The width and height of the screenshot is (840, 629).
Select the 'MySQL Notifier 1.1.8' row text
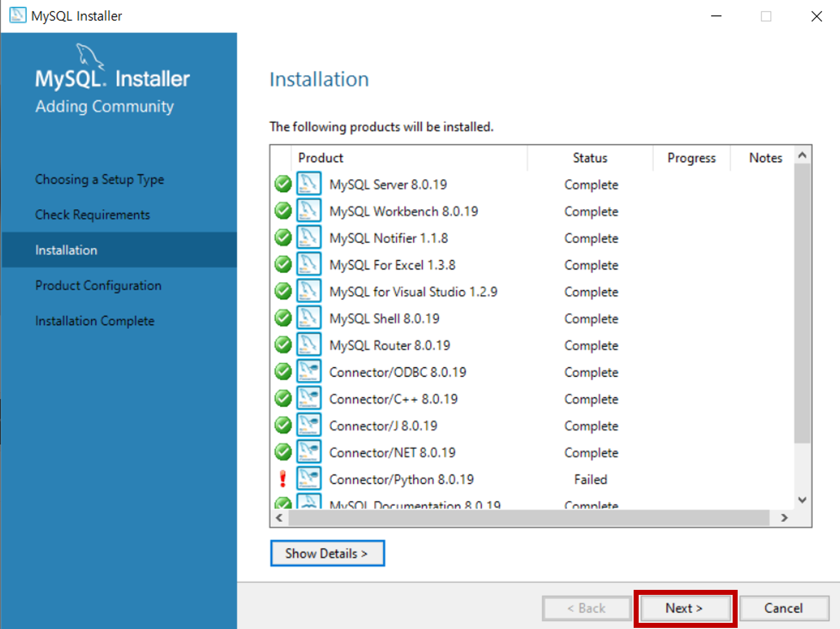click(x=389, y=238)
